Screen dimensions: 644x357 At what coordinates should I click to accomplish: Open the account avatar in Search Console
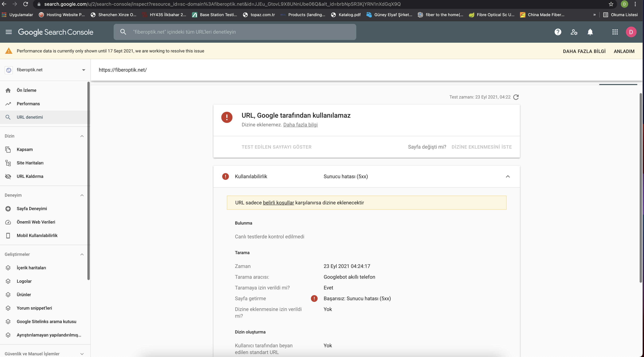(631, 32)
